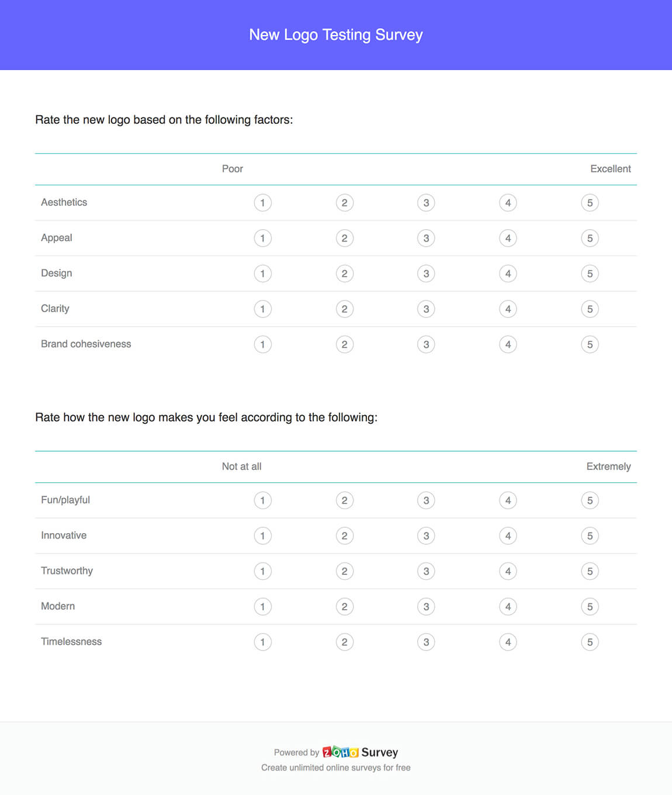672x795 pixels.
Task: Select 2 for Innovative
Action: click(344, 536)
